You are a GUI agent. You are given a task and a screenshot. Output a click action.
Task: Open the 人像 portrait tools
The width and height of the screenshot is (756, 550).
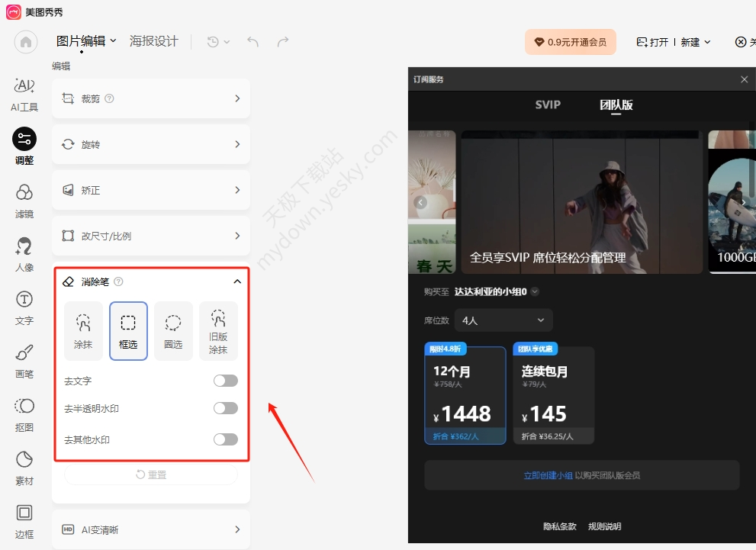[24, 255]
